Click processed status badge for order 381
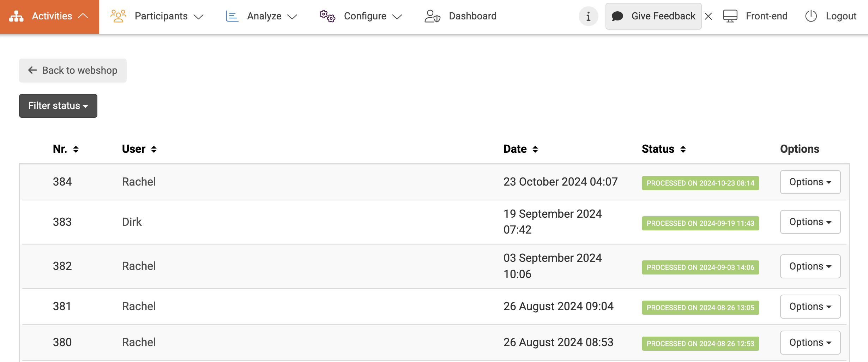The image size is (868, 362). [700, 308]
